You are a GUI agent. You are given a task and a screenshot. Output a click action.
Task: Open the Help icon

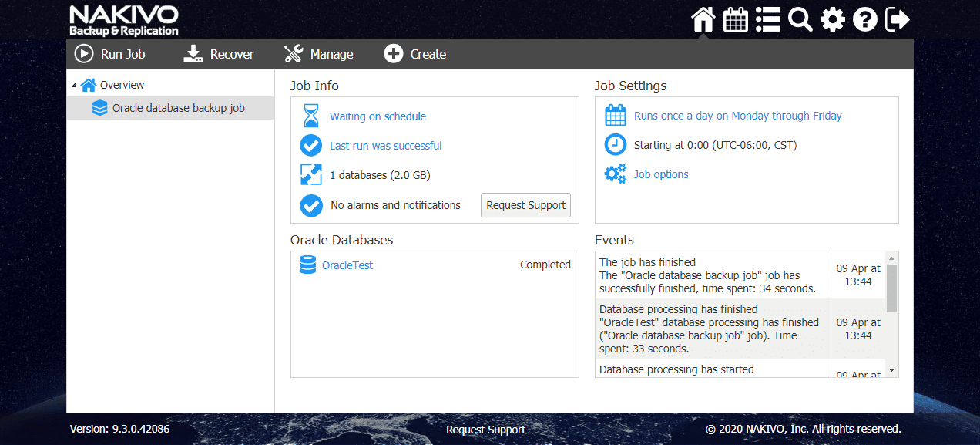pyautogui.click(x=864, y=20)
